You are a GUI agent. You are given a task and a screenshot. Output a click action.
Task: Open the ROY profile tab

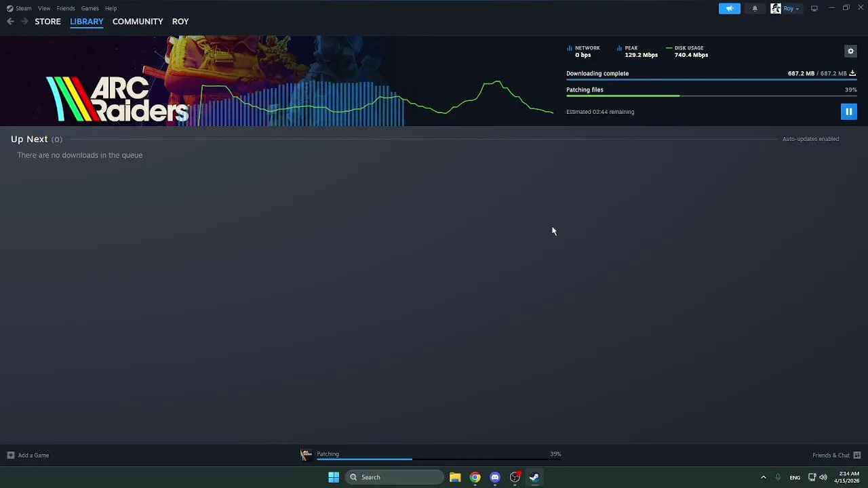coord(180,22)
